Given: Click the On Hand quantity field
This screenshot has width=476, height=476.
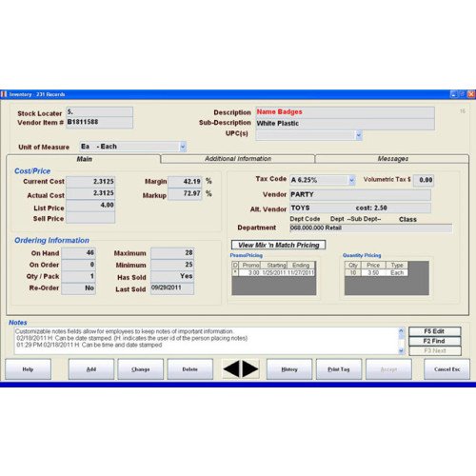Looking at the screenshot, I should click(78, 253).
